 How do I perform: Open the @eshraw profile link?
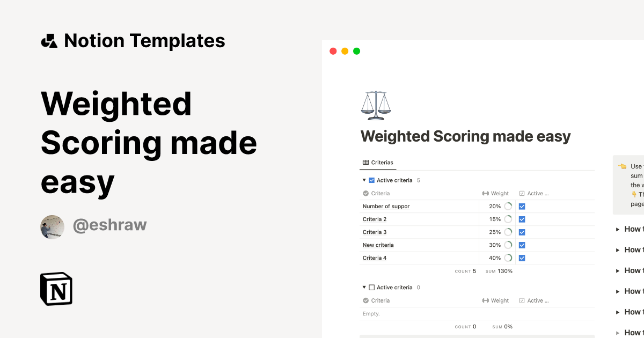[x=109, y=225]
